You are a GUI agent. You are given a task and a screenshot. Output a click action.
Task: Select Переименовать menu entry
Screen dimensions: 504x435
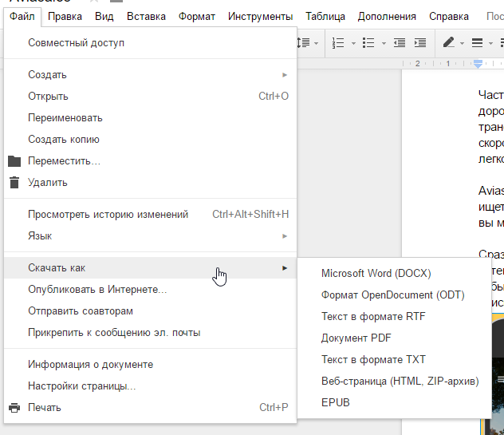[150, 118]
